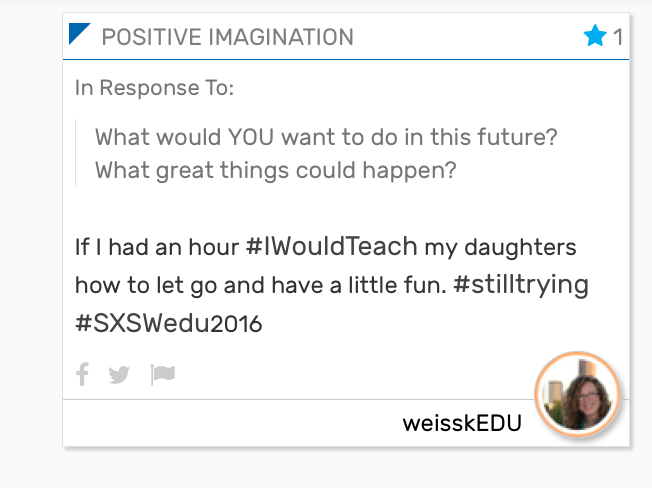The image size is (652, 488).
Task: Click the blank footer area left of weisskEDU
Action: pyautogui.click(x=232, y=423)
